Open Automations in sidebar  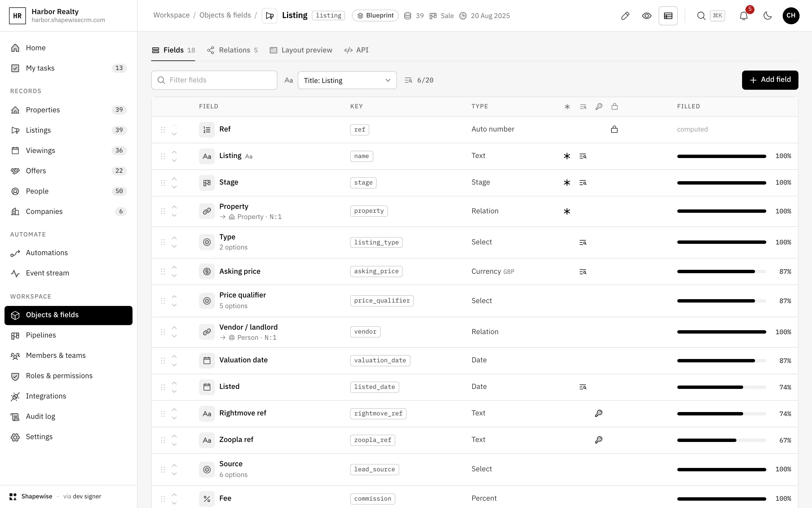tap(69, 253)
